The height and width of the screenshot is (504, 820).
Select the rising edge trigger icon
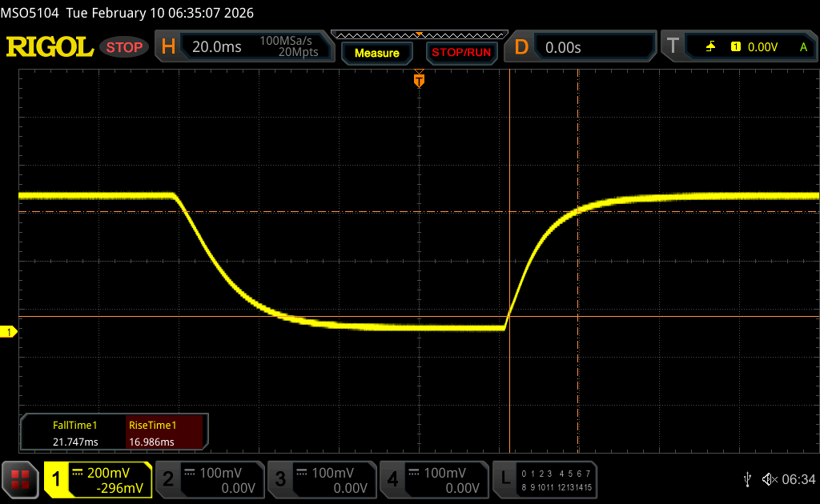710,47
